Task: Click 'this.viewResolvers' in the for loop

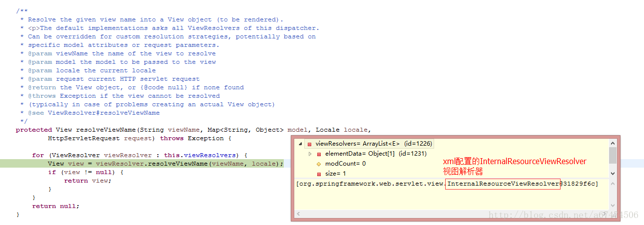Action: pyautogui.click(x=204, y=155)
